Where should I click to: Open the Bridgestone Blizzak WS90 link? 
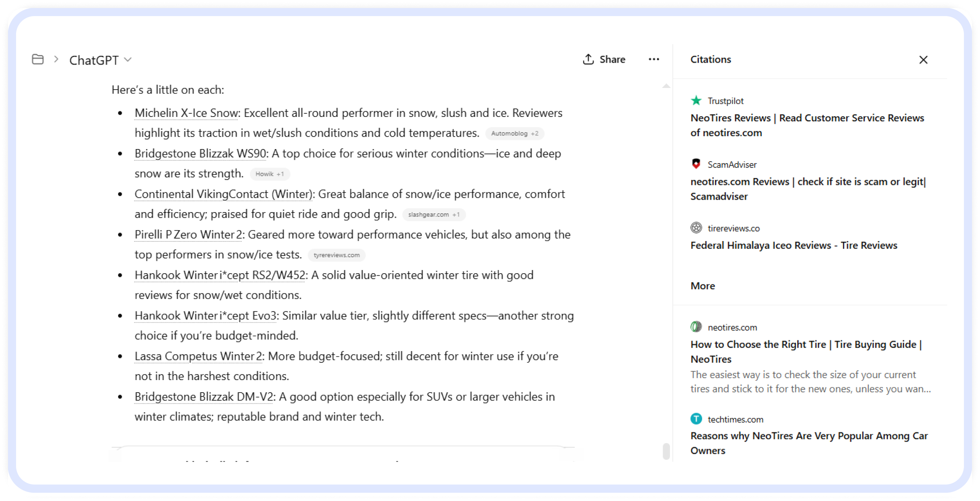click(x=201, y=154)
